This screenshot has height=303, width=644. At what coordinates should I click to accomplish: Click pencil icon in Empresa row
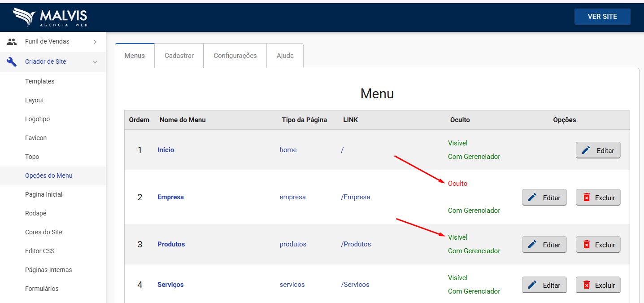click(x=532, y=198)
